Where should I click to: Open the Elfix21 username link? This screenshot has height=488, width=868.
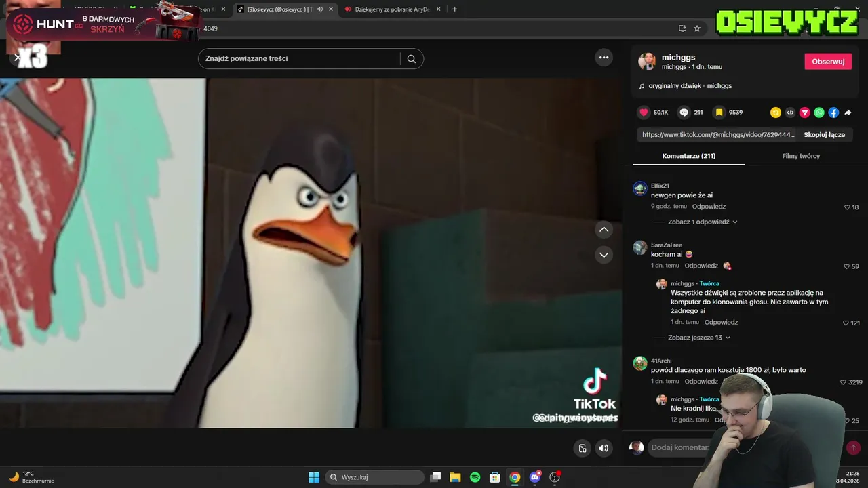[x=660, y=186]
